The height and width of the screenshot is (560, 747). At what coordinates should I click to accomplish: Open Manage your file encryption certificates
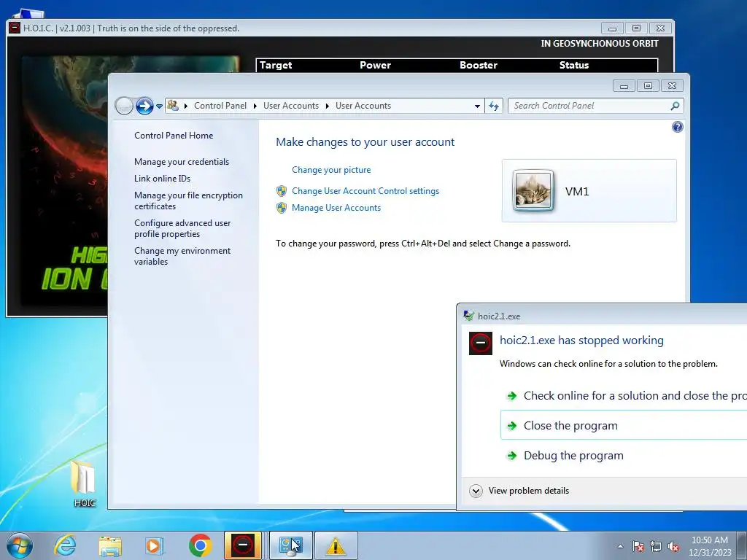pyautogui.click(x=188, y=201)
